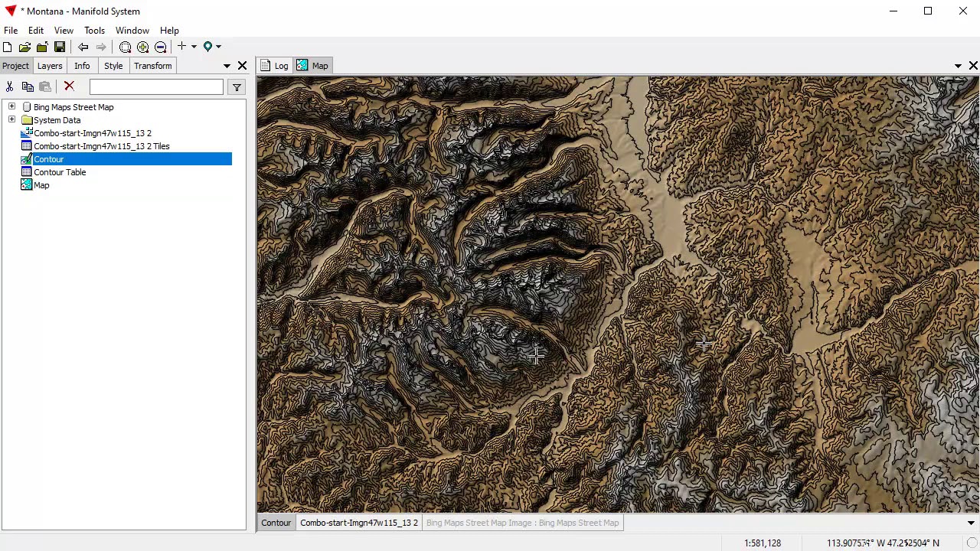
Task: Click the Map component icon in project tree
Action: [27, 185]
